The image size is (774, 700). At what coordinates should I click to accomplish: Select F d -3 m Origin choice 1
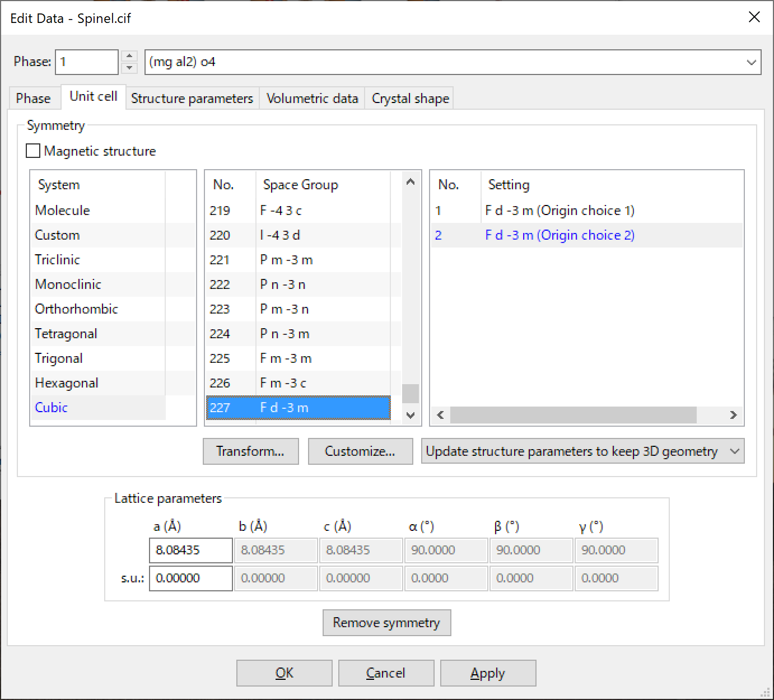[x=559, y=211]
